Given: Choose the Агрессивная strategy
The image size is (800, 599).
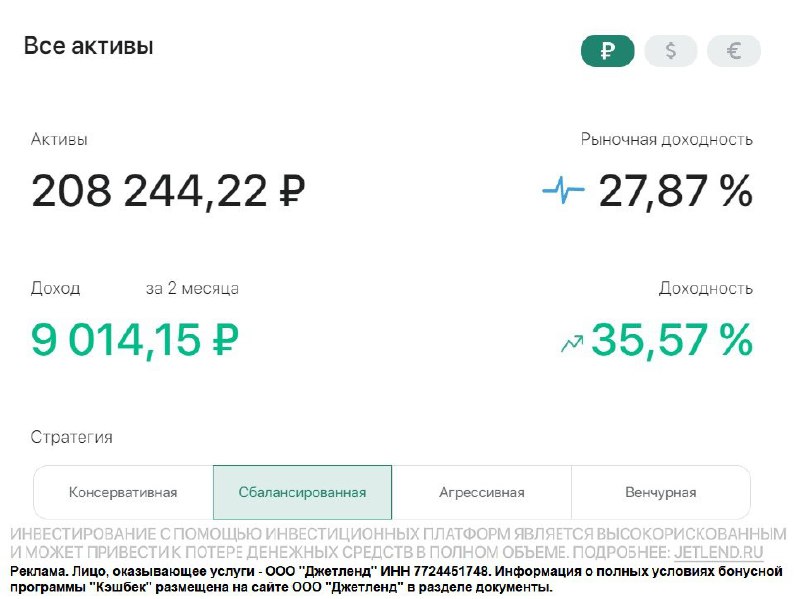Looking at the screenshot, I should coord(481,492).
